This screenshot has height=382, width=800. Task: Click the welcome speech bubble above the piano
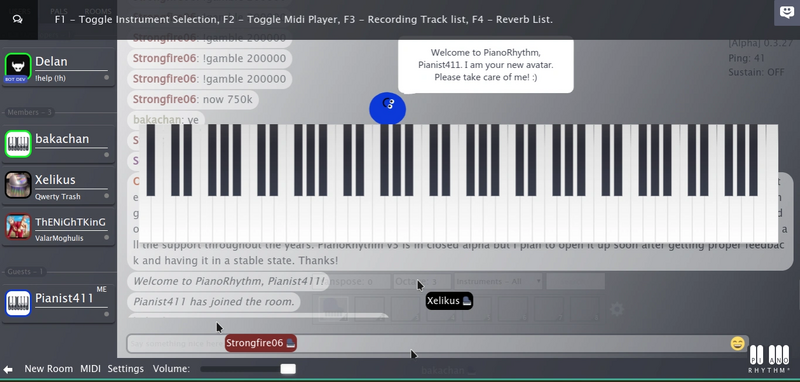click(x=486, y=65)
